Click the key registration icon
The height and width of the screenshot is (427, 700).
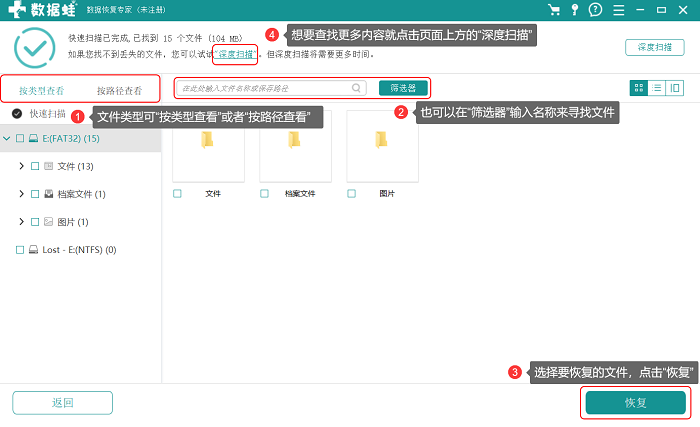coord(575,10)
